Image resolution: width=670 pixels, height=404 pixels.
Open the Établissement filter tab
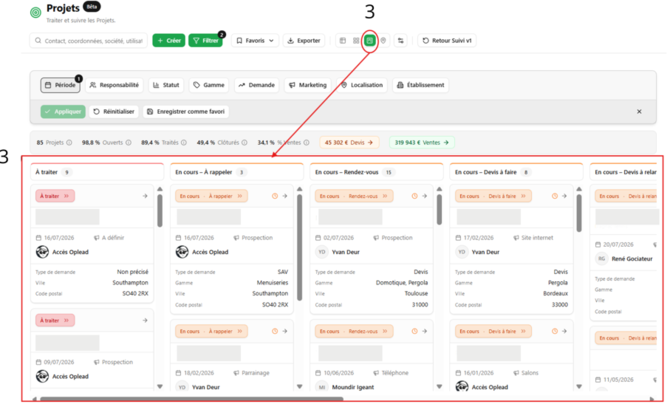click(x=420, y=85)
